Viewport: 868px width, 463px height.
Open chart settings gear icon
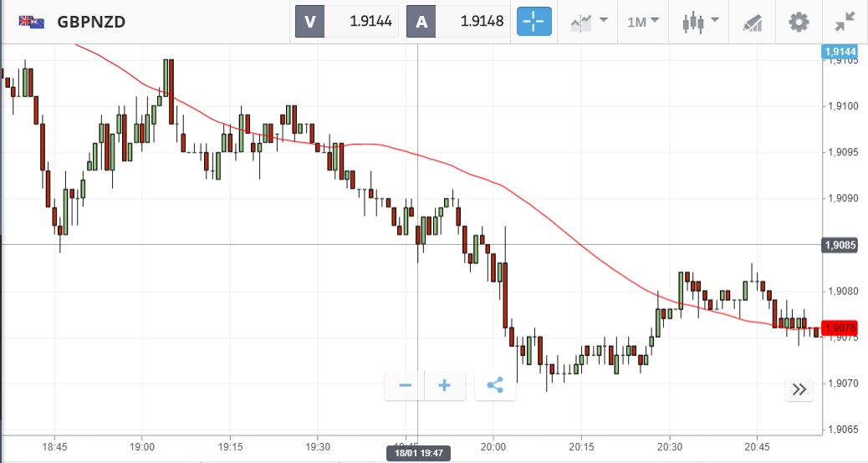(799, 22)
